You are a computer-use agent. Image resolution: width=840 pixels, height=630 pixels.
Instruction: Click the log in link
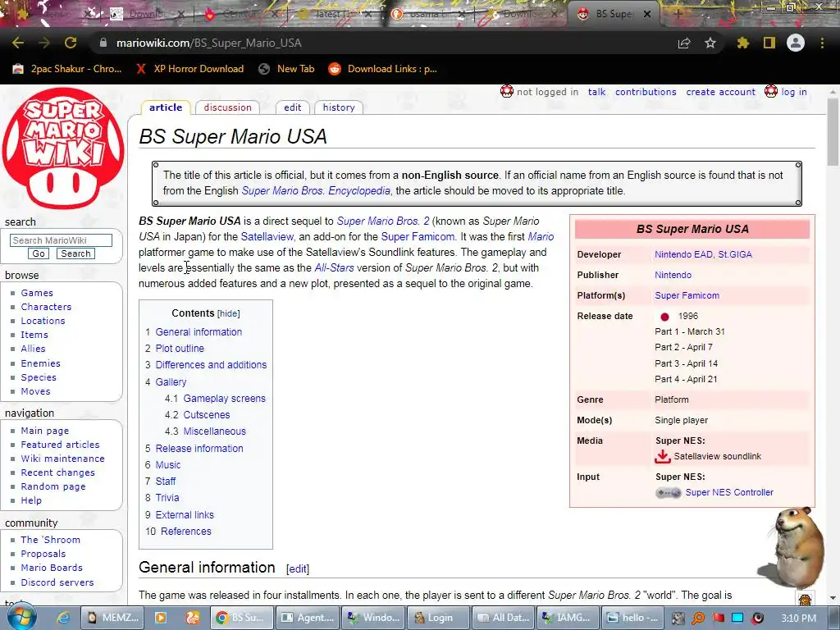[794, 92]
